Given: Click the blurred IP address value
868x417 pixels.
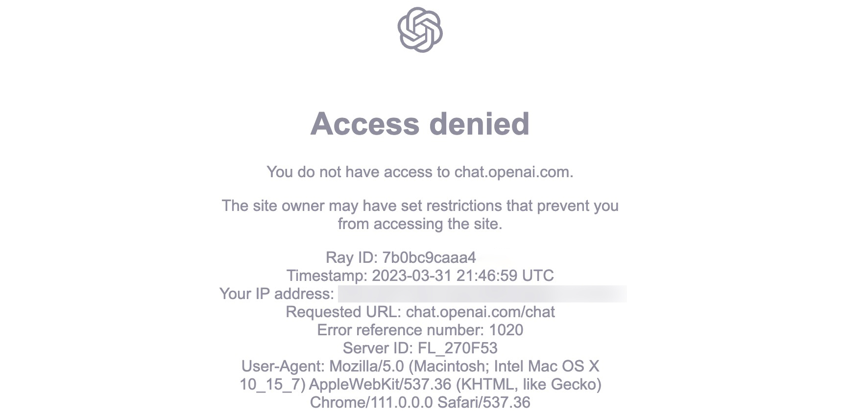Looking at the screenshot, I should click(482, 294).
